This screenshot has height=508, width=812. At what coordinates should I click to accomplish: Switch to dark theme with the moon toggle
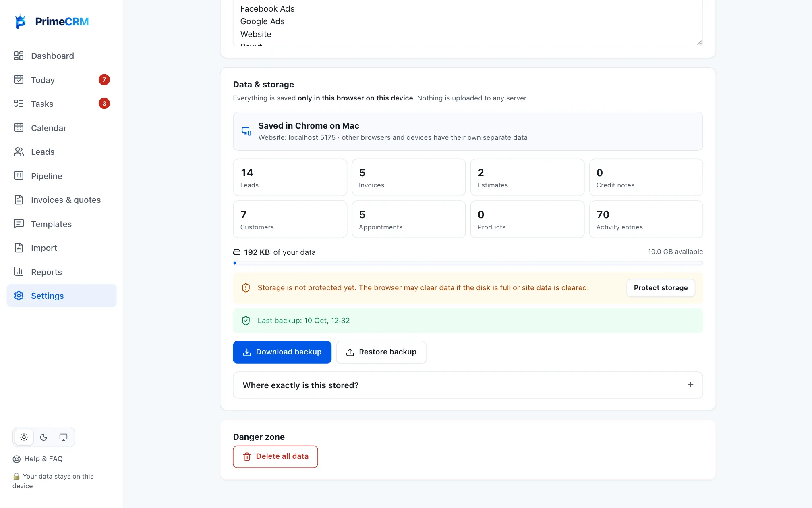click(x=43, y=437)
